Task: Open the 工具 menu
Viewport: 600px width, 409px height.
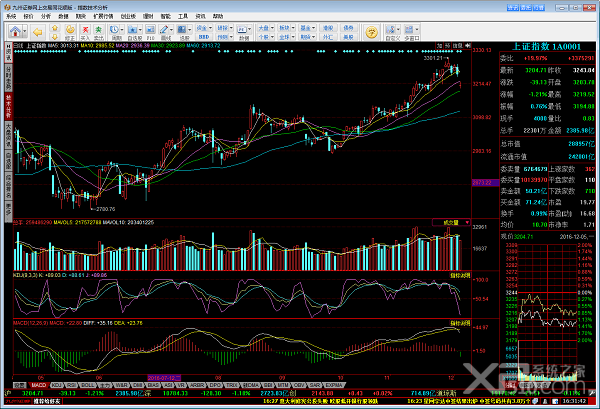Action: (183, 16)
